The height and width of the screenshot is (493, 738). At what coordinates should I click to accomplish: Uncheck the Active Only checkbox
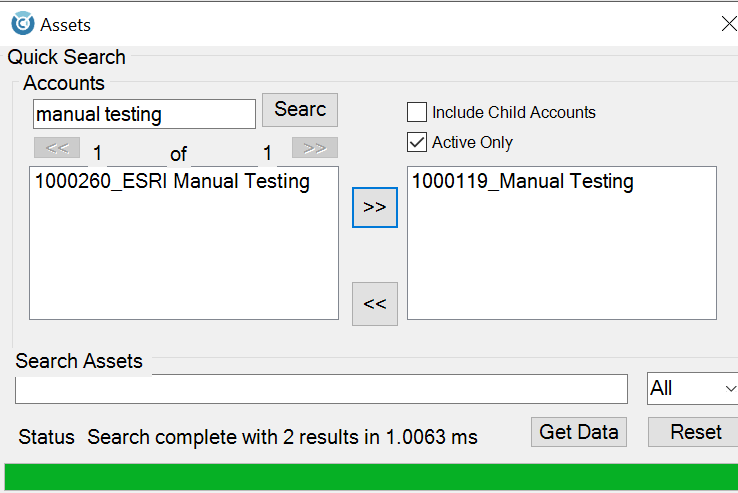[416, 142]
